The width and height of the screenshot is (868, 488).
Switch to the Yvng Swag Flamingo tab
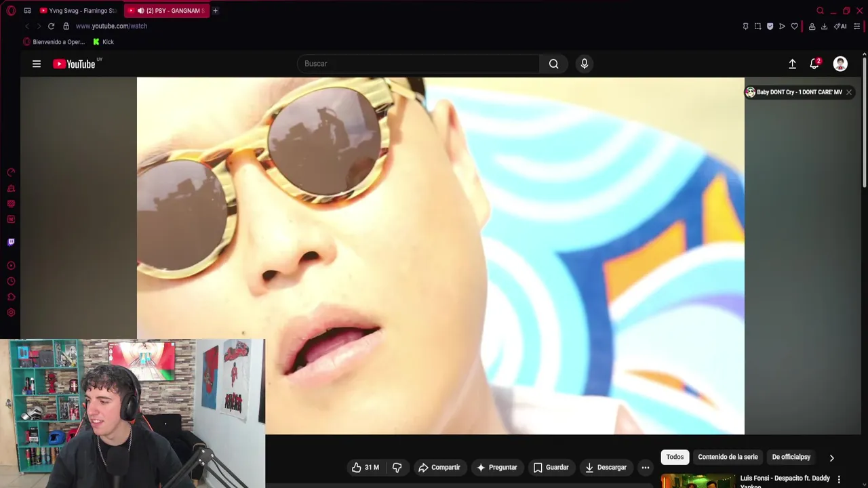point(79,11)
